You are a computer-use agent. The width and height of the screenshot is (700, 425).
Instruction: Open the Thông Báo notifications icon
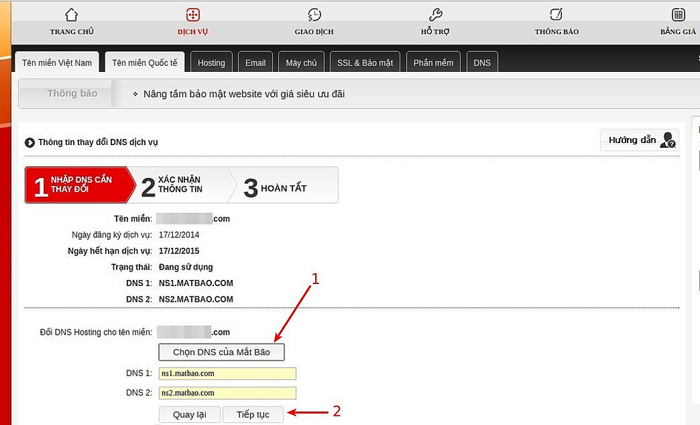click(557, 15)
